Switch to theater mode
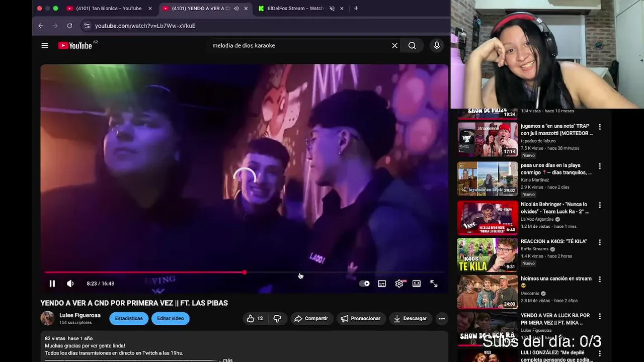644x362 pixels. (417, 284)
